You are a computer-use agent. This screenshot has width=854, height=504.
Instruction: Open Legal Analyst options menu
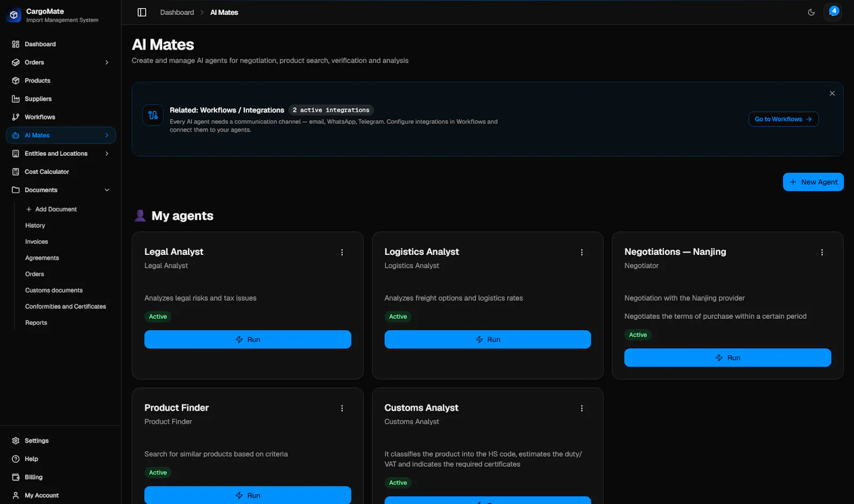[x=342, y=252]
